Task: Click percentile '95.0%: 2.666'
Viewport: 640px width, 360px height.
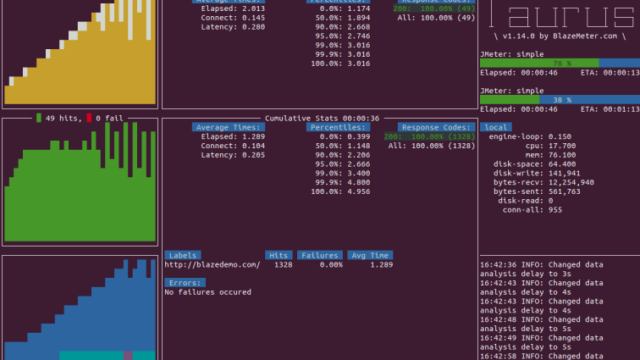Action: tap(343, 164)
